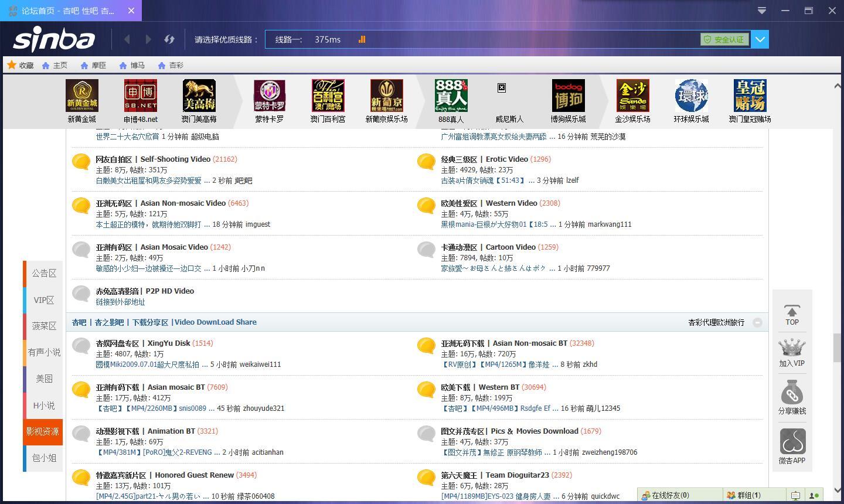Screen dimensions: 844x504
Task: Click the vertical scrollbar thumb
Action: 837,348
